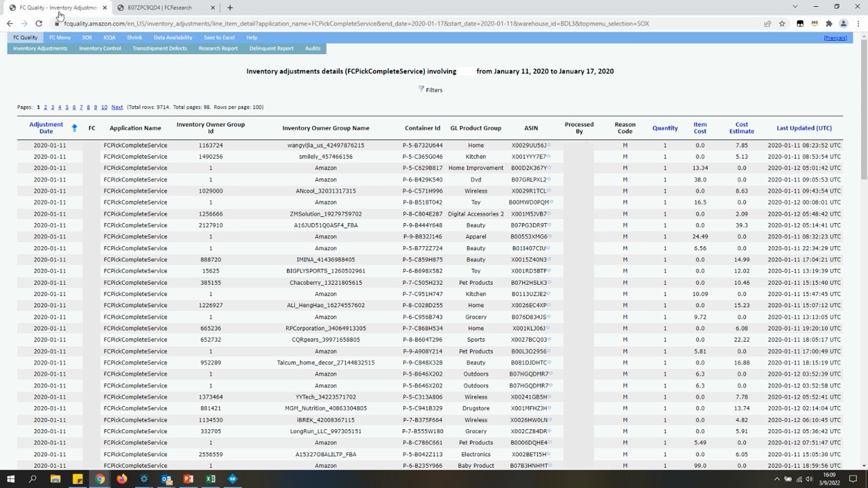Open Outlook from the taskbar
The width and height of the screenshot is (868, 488).
(x=166, y=479)
